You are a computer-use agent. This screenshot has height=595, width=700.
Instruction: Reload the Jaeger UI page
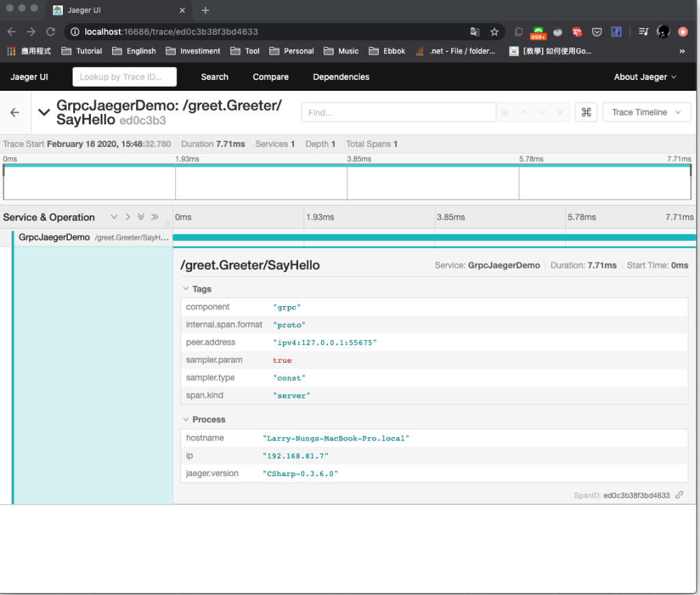pyautogui.click(x=51, y=31)
